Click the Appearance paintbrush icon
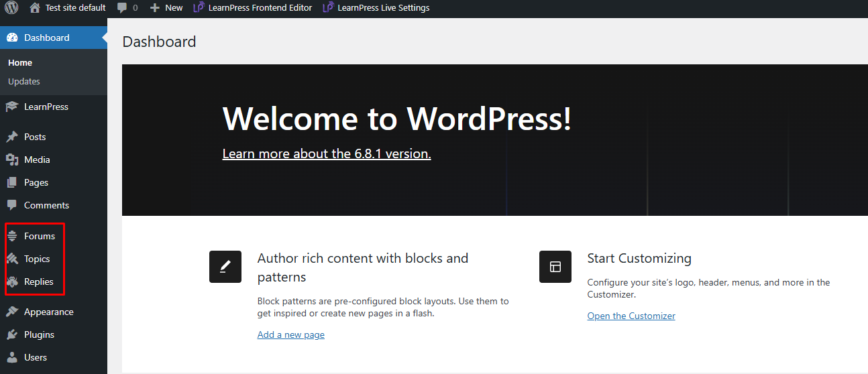This screenshot has width=868, height=374. click(12, 312)
